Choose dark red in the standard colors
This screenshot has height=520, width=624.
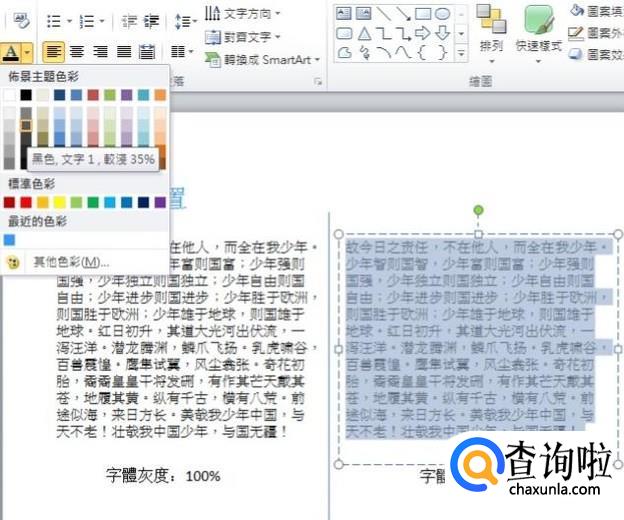[10, 203]
